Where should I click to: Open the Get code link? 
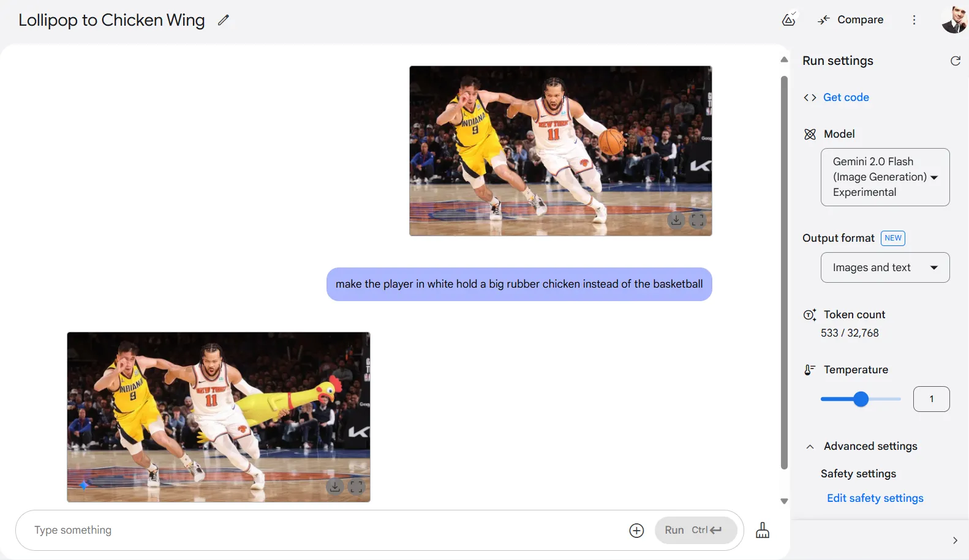coord(845,97)
